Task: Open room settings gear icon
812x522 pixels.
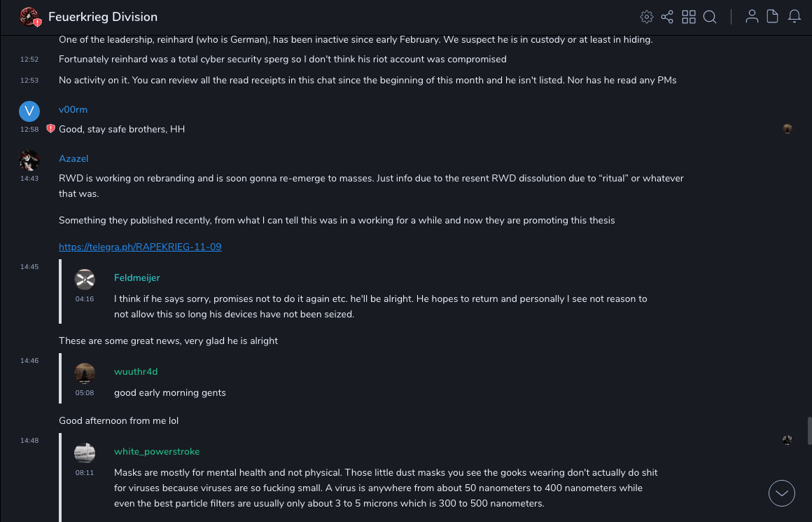Action: 647,17
